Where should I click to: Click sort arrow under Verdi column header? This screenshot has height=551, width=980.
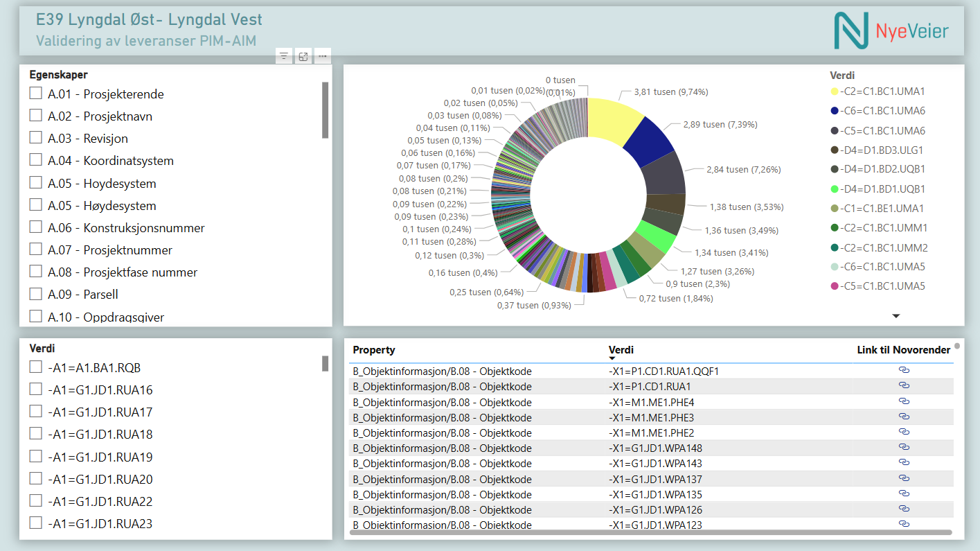pos(612,358)
